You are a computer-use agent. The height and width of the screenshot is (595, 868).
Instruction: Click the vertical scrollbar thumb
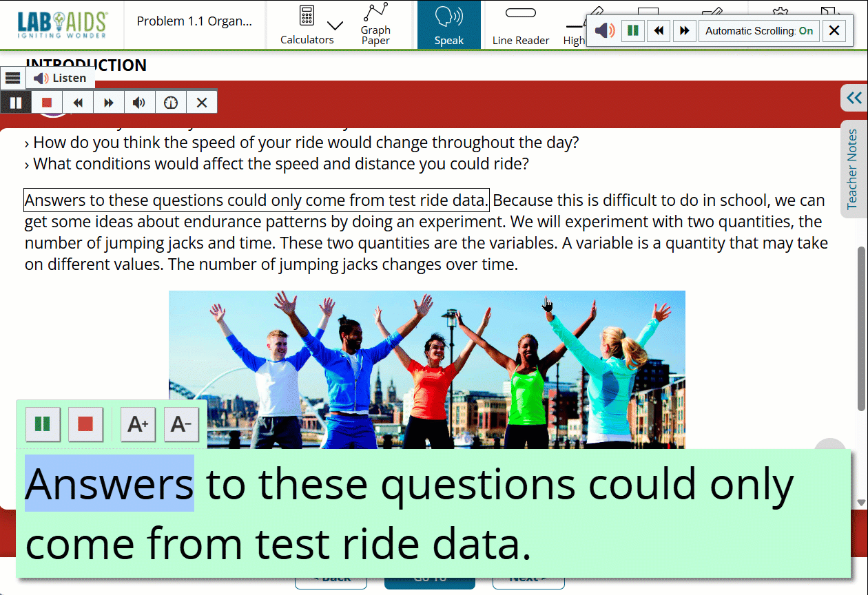coord(860,327)
